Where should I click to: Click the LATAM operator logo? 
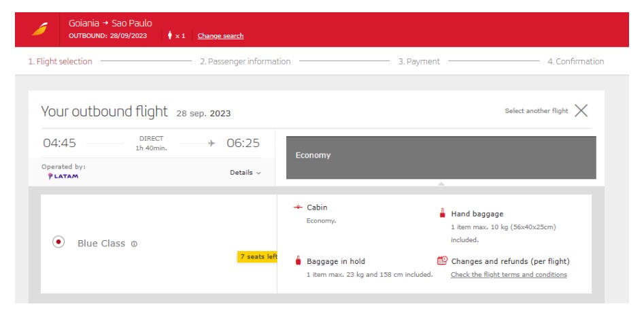(x=63, y=176)
